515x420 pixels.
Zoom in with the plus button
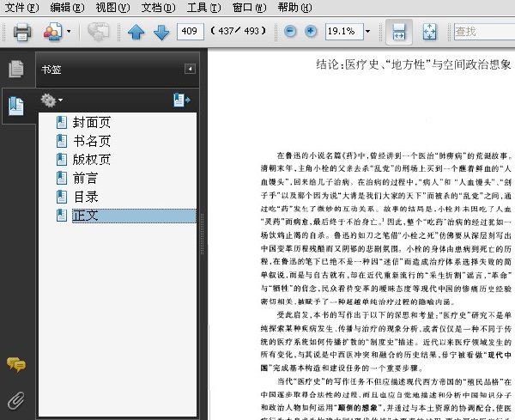click(311, 32)
